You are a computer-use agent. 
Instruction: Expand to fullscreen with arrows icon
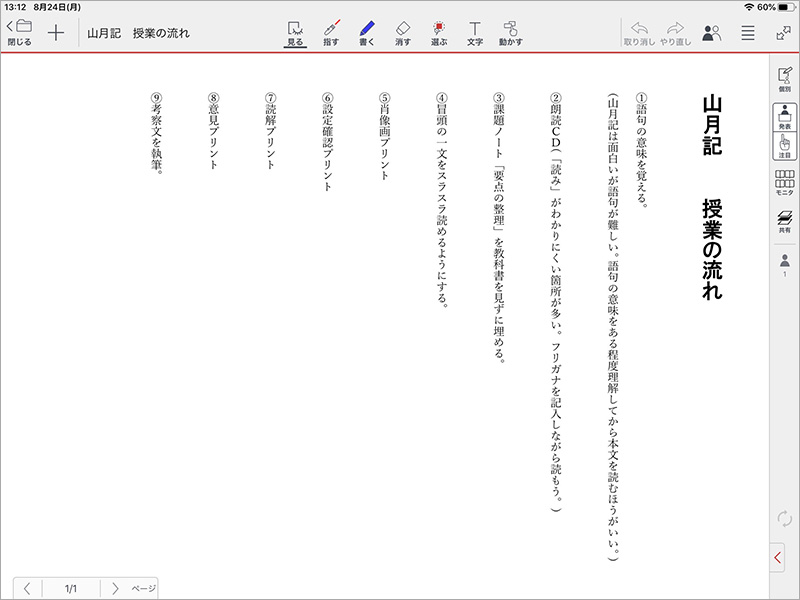point(783,33)
